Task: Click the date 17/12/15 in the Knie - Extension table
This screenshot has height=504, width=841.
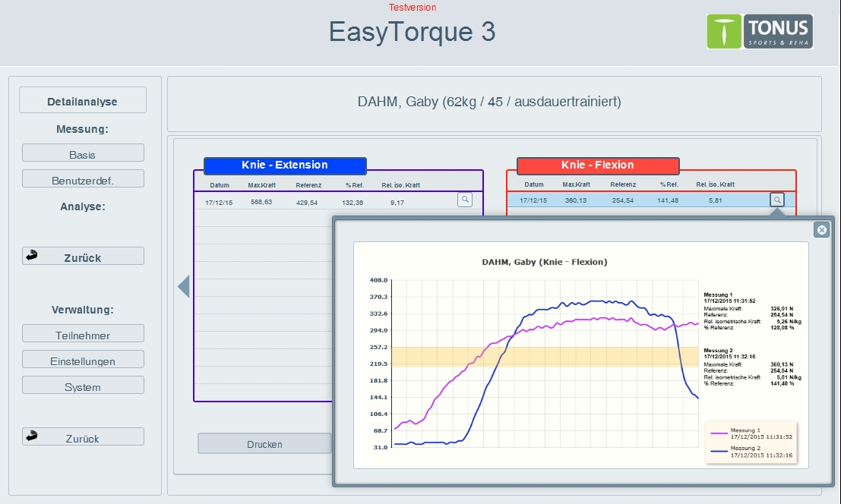Action: pos(219,203)
